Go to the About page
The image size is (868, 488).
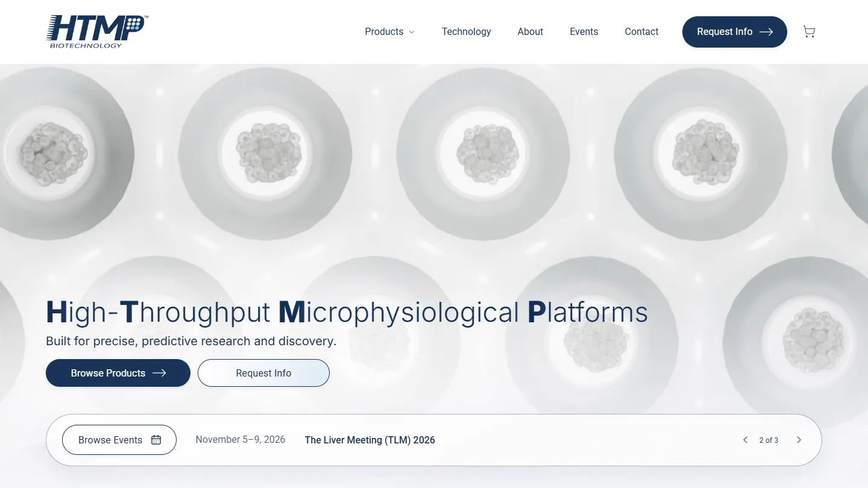click(x=530, y=32)
